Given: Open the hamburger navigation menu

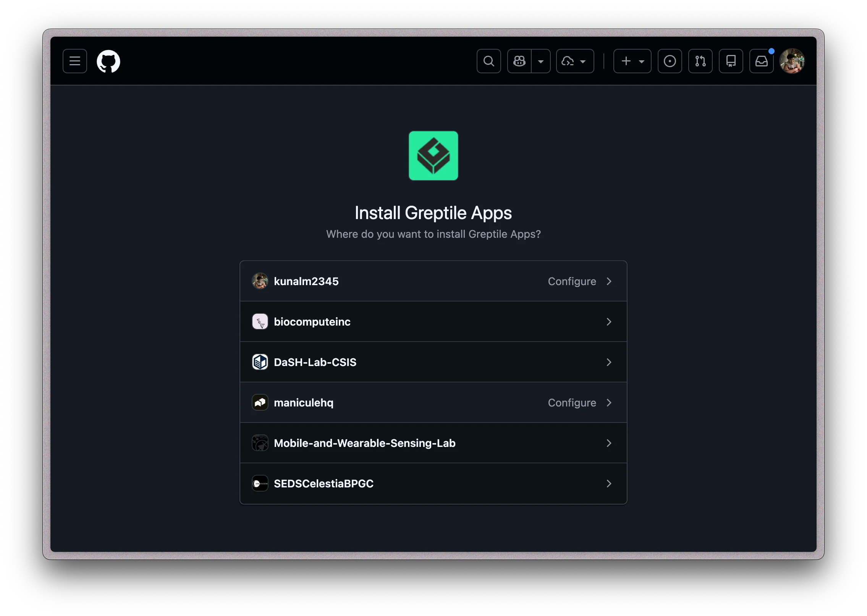Looking at the screenshot, I should point(75,61).
